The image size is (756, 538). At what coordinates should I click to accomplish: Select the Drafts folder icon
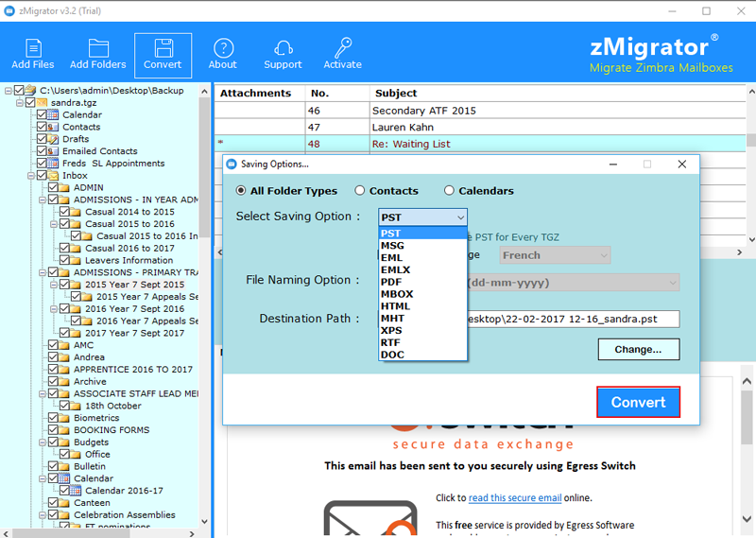(x=53, y=139)
